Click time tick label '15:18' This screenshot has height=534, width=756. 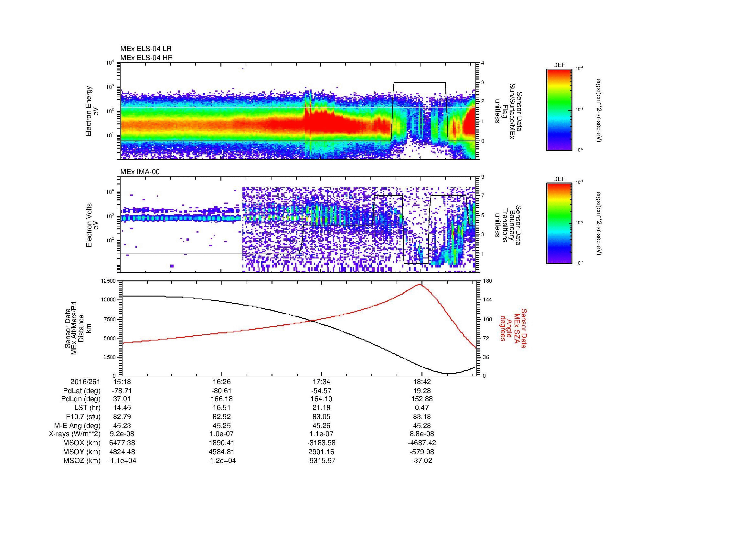point(122,382)
